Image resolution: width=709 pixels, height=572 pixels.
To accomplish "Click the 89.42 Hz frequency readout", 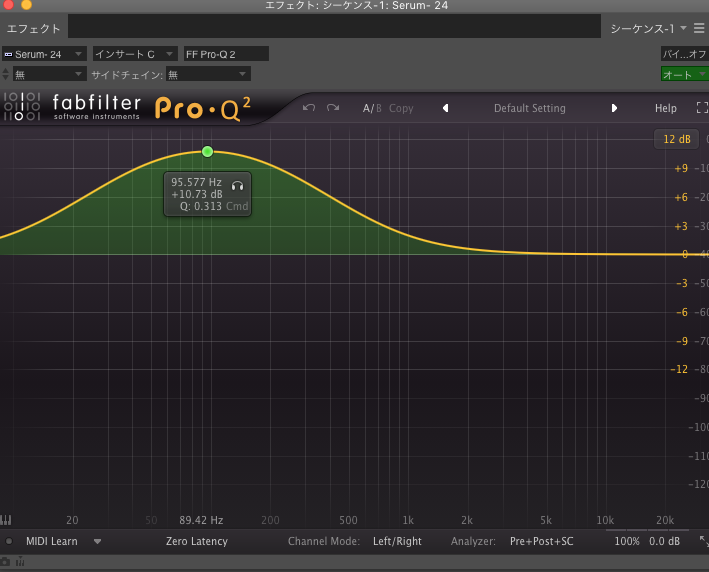I will click(x=201, y=520).
